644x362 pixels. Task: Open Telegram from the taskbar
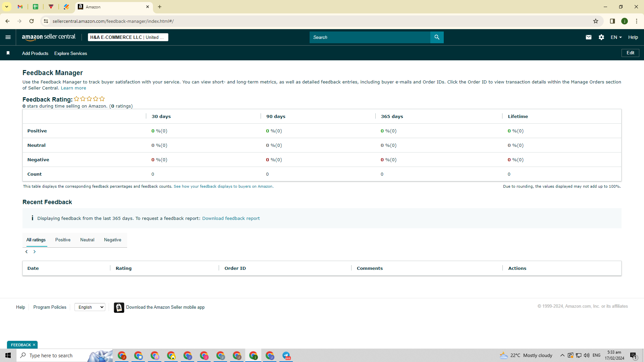point(286,355)
